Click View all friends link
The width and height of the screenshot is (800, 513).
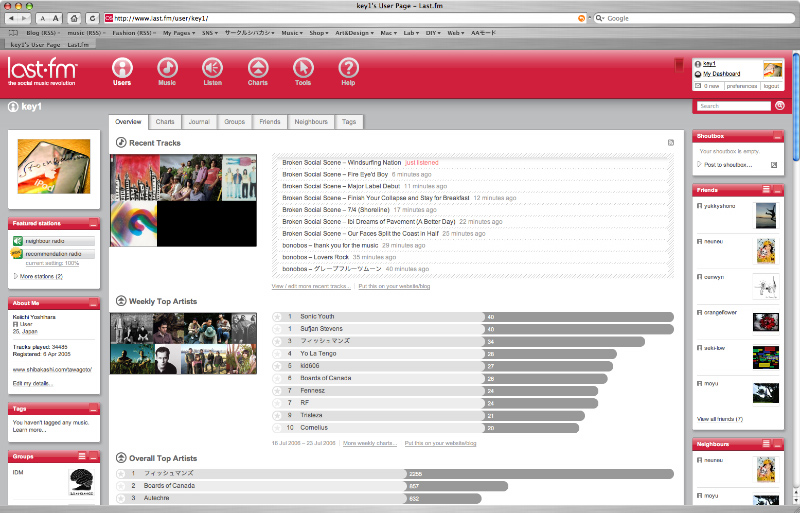(x=720, y=419)
